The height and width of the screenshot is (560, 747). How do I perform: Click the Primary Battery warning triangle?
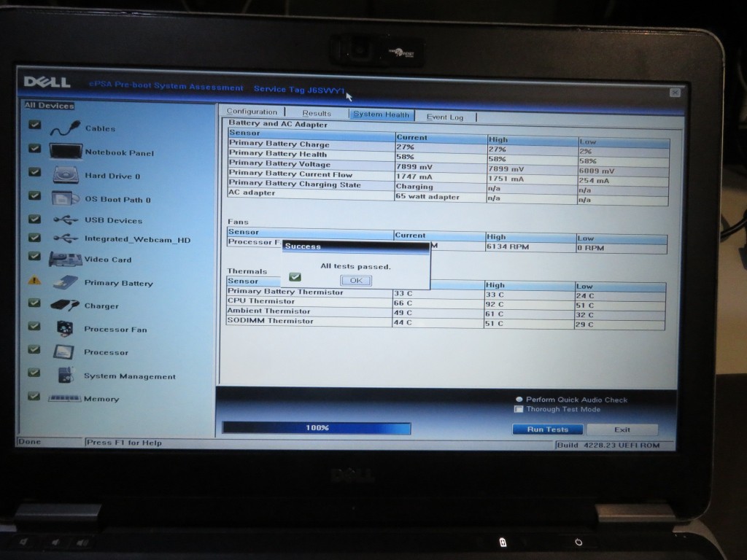[x=34, y=281]
